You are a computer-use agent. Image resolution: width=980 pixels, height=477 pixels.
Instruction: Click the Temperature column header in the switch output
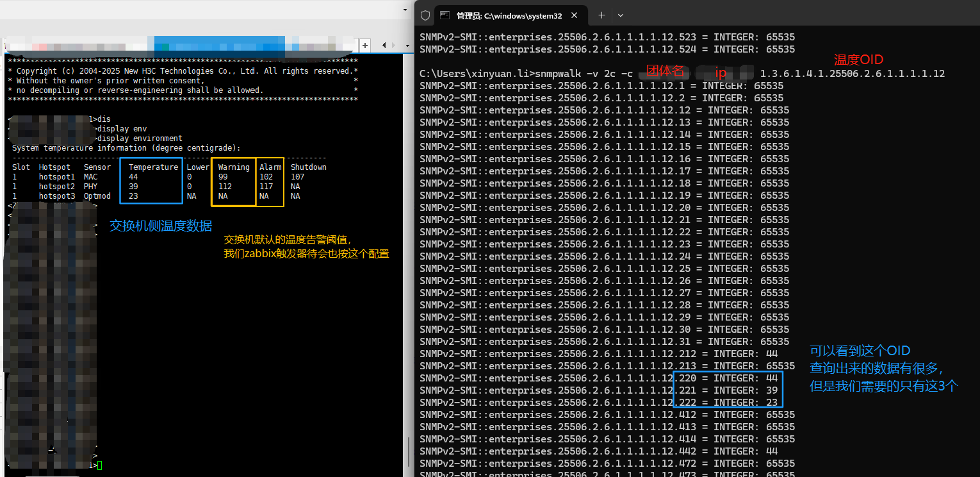tap(153, 167)
